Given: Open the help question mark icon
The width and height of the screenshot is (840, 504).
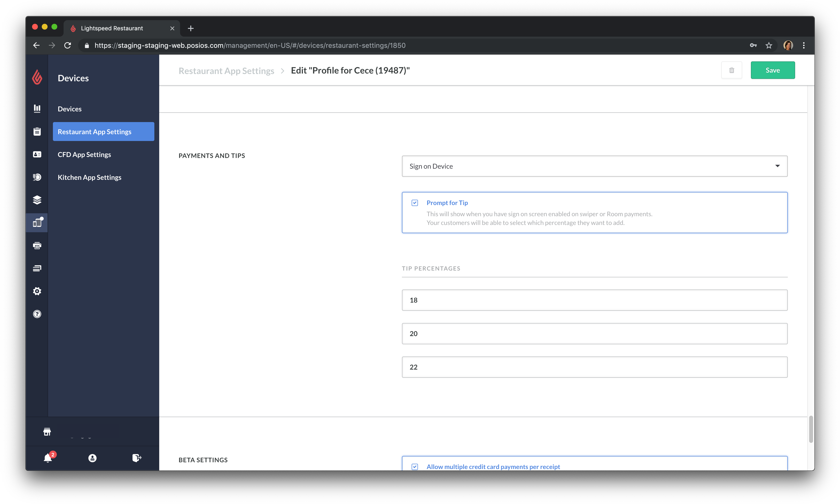Looking at the screenshot, I should (37, 314).
